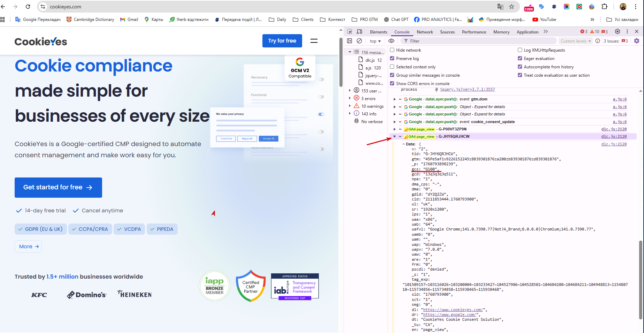
Task: Open the Усі закладки bookmarks folder
Action: point(622,20)
